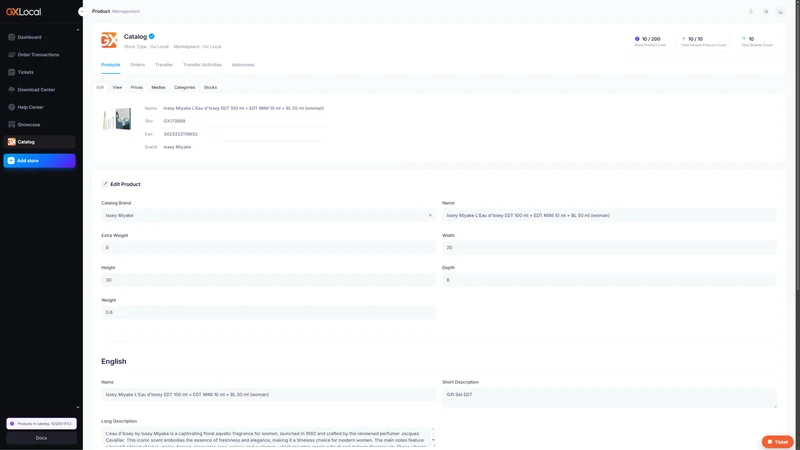Click the blue verified badge beside Catalog
Screen dimensions: 800x450
click(152, 36)
